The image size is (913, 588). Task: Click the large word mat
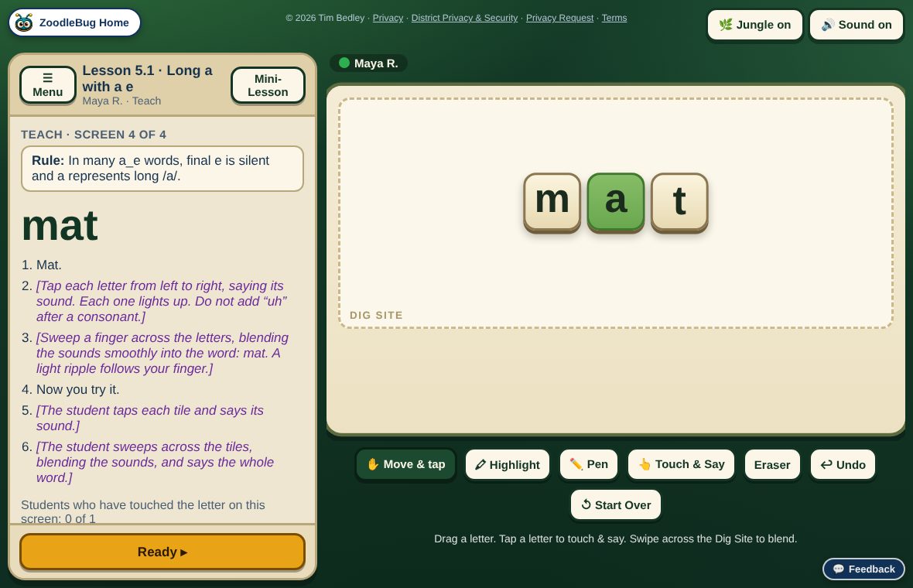click(60, 226)
